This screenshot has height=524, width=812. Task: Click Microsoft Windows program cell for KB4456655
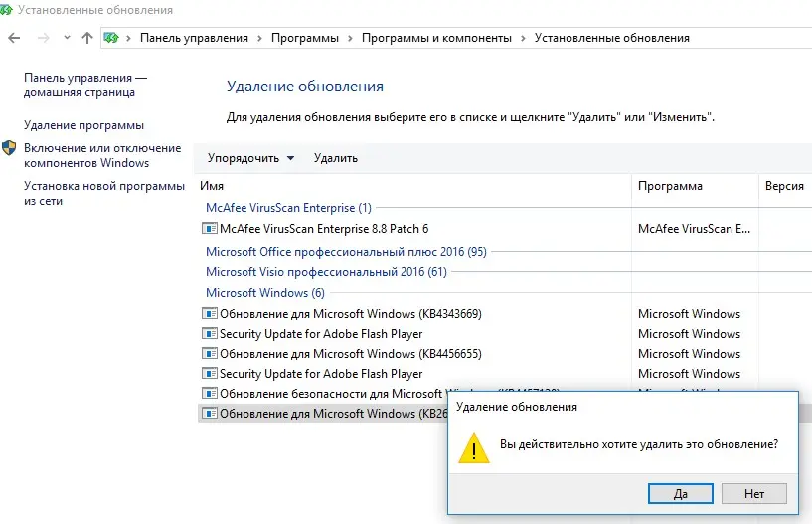tap(690, 354)
